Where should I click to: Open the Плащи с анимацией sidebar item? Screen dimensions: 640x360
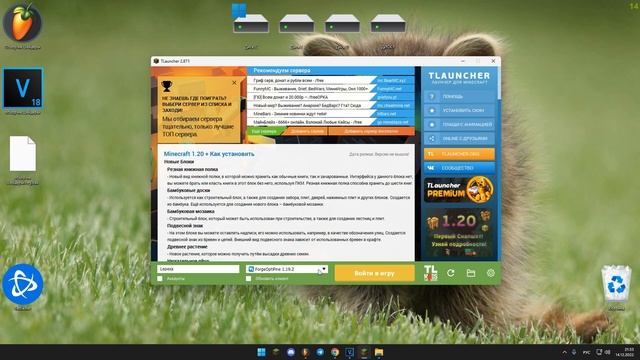pyautogui.click(x=459, y=124)
